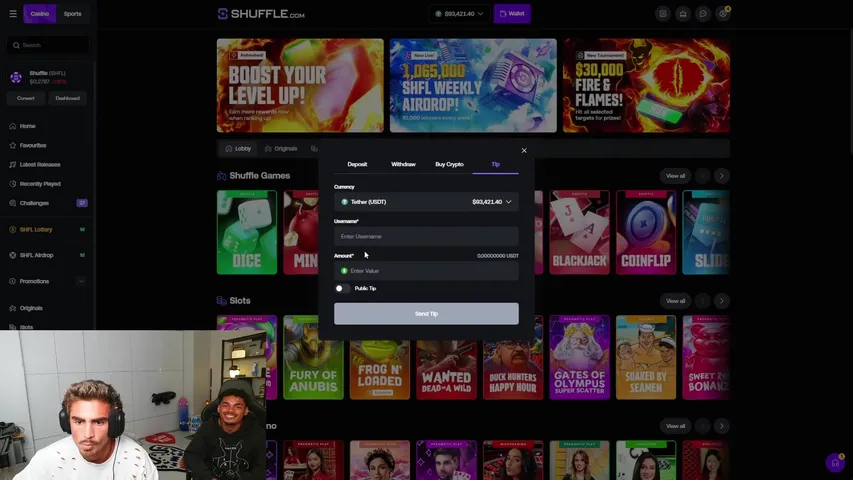Image resolution: width=853 pixels, height=480 pixels.
Task: Toggle the Public Tip switch
Action: click(342, 288)
